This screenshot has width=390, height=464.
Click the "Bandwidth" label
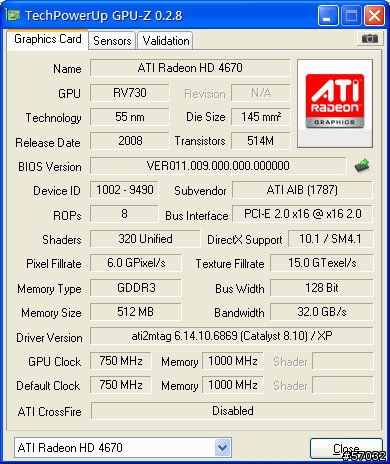(x=239, y=313)
